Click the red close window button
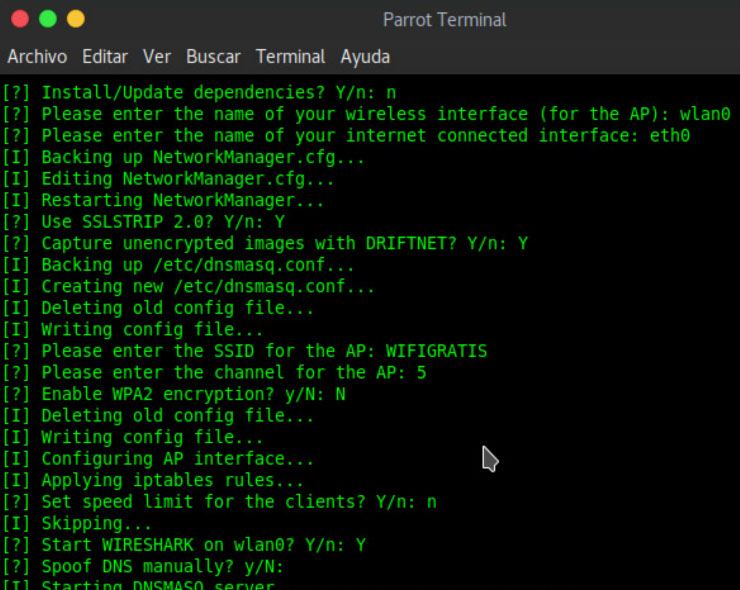Image resolution: width=740 pixels, height=590 pixels. [x=19, y=19]
